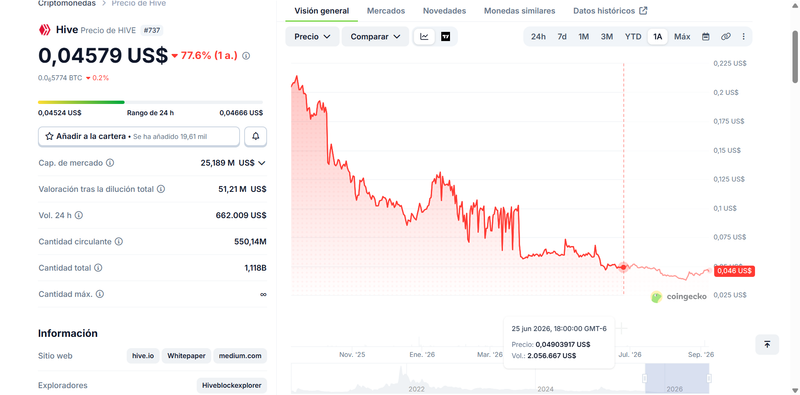Select Máx time range

click(x=682, y=37)
